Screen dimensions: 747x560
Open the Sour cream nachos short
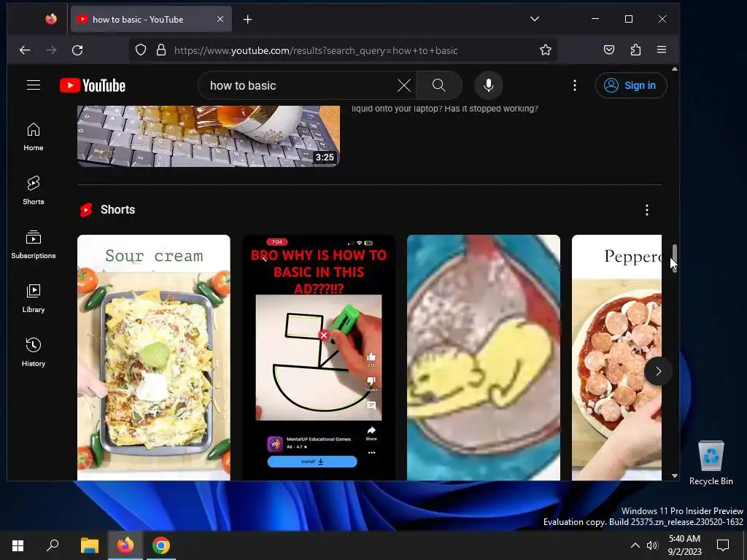(153, 357)
